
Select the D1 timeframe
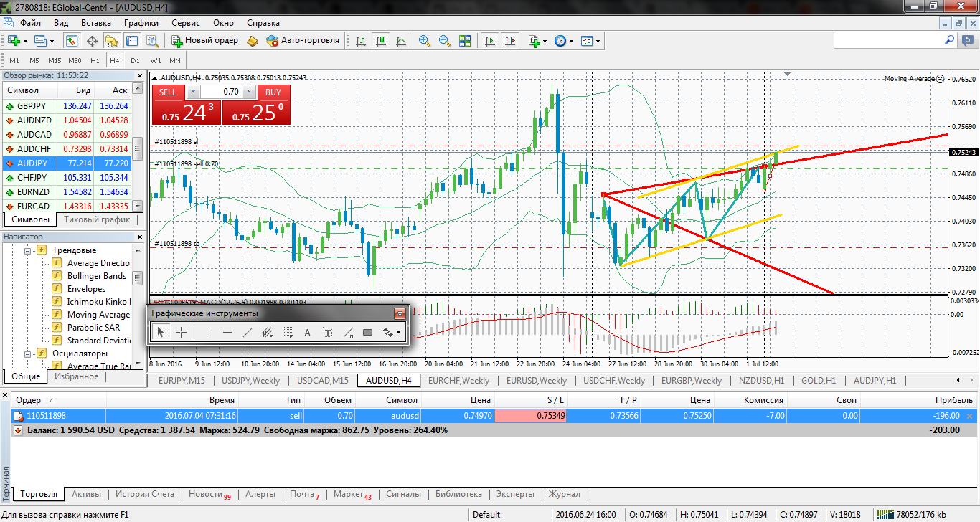135,60
